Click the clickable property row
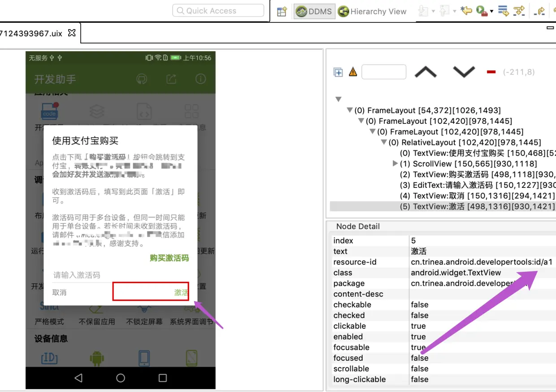The height and width of the screenshot is (392, 556). click(443, 326)
